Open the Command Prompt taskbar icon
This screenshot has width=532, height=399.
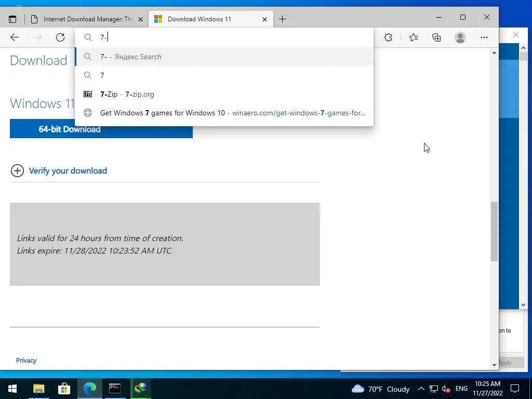(x=115, y=389)
